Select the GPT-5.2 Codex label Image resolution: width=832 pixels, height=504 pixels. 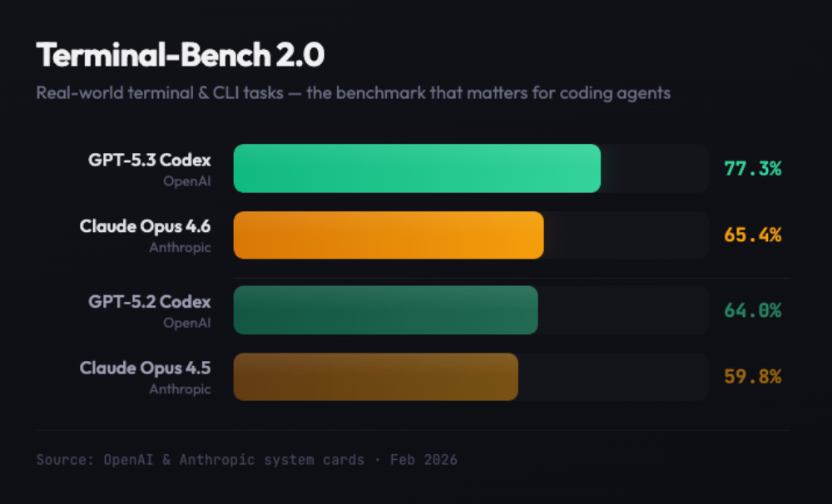[x=150, y=302]
